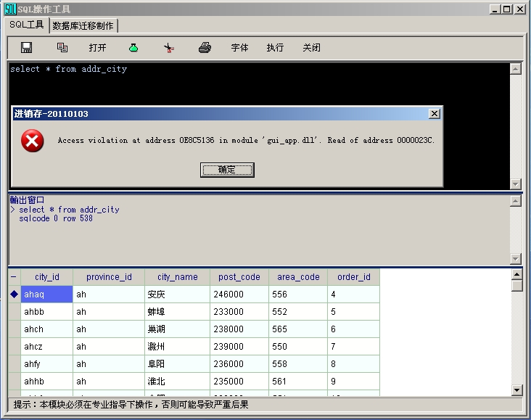Click the red error icon in dialog
This screenshot has width=531, height=420.
(32, 141)
